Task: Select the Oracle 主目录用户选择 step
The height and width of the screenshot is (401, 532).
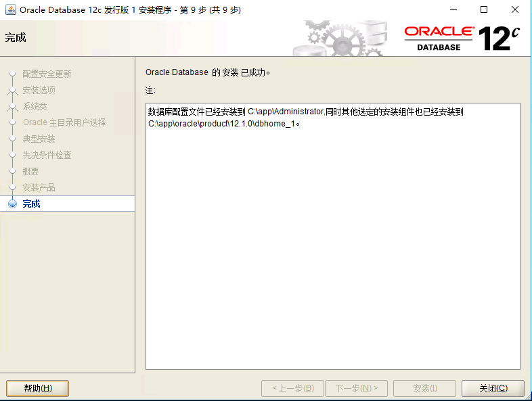Action: (64, 122)
